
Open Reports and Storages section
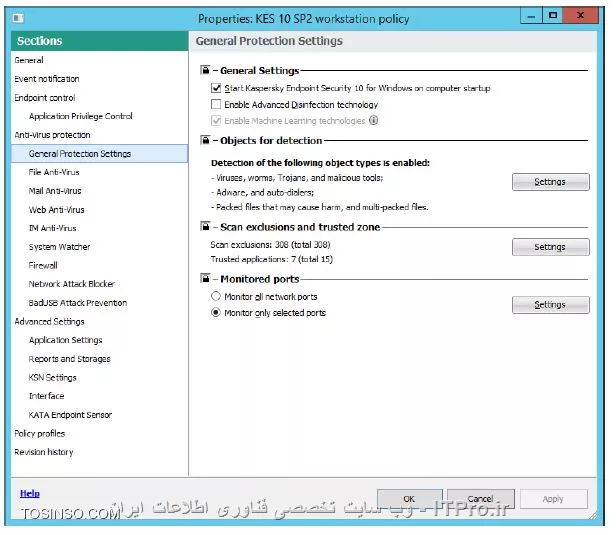tap(70, 359)
